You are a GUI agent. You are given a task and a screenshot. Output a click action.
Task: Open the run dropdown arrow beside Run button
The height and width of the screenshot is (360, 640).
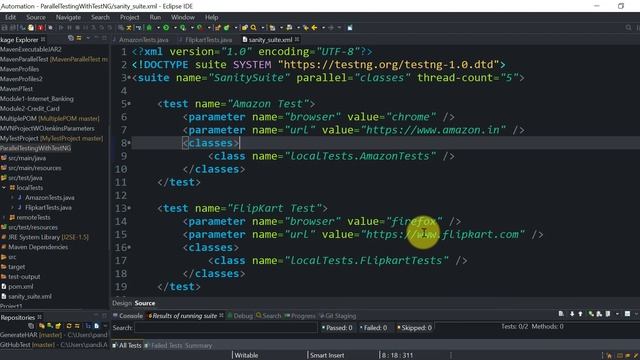[175, 28]
